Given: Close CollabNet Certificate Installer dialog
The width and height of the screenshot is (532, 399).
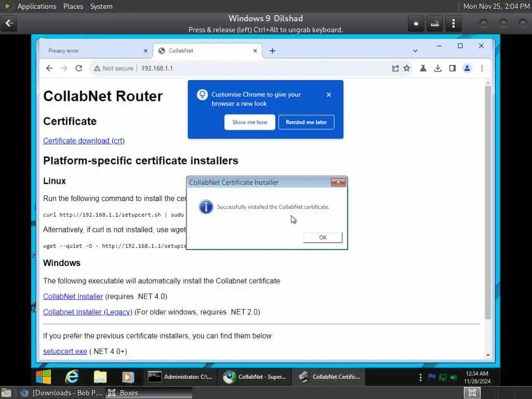Looking at the screenshot, I should 338,182.
